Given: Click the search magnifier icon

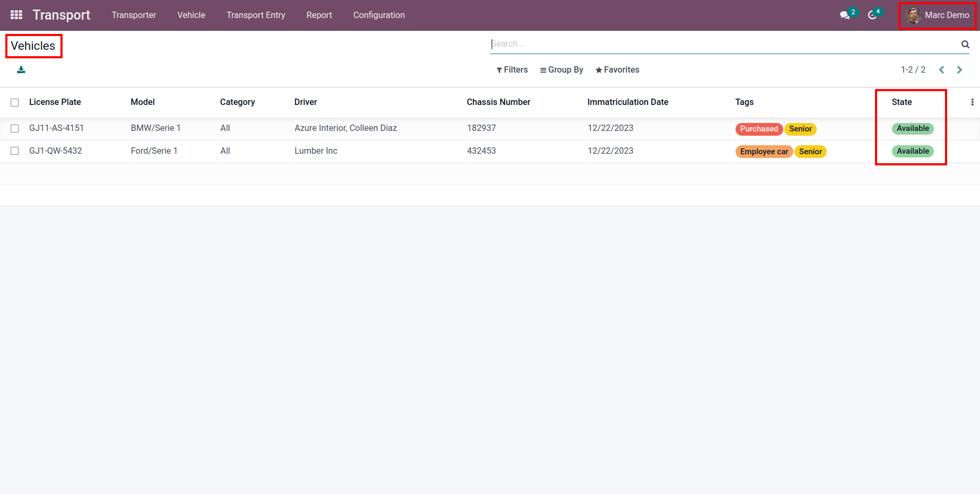Looking at the screenshot, I should coord(965,44).
